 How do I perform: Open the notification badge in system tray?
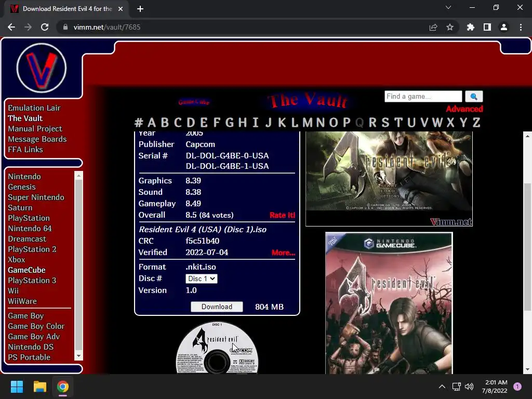coord(517,387)
